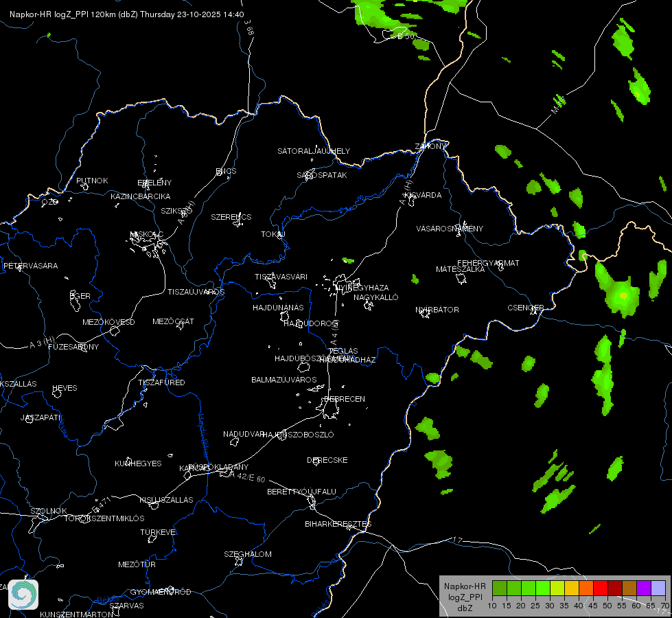Select the TÉGLÁS town label
This screenshot has height=618, width=672.
coord(343,351)
